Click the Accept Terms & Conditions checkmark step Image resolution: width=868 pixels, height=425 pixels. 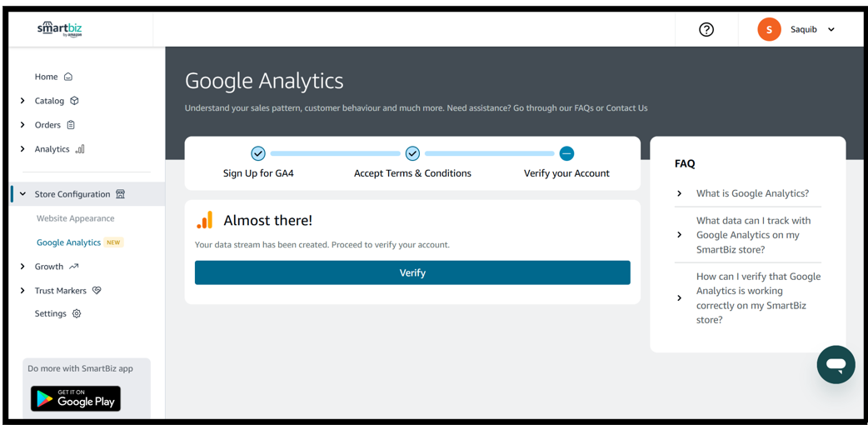point(412,153)
